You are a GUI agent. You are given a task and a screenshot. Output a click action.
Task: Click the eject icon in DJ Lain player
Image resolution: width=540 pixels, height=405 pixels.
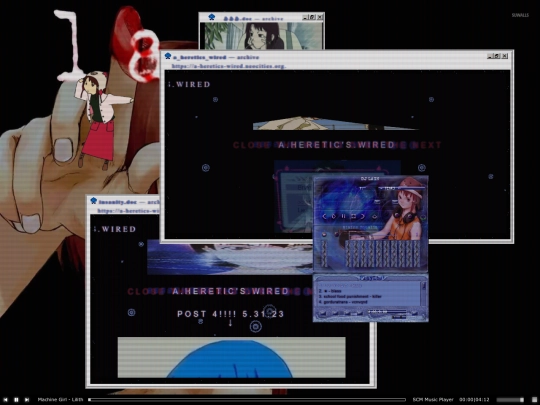pyautogui.click(x=375, y=216)
